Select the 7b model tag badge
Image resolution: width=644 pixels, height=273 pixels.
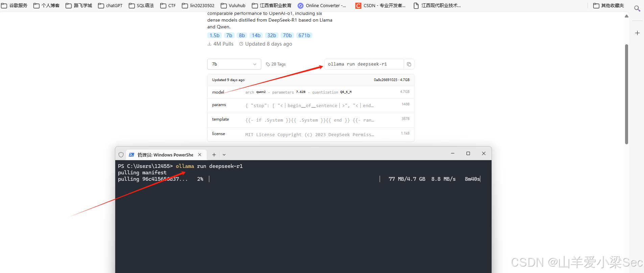(229, 35)
